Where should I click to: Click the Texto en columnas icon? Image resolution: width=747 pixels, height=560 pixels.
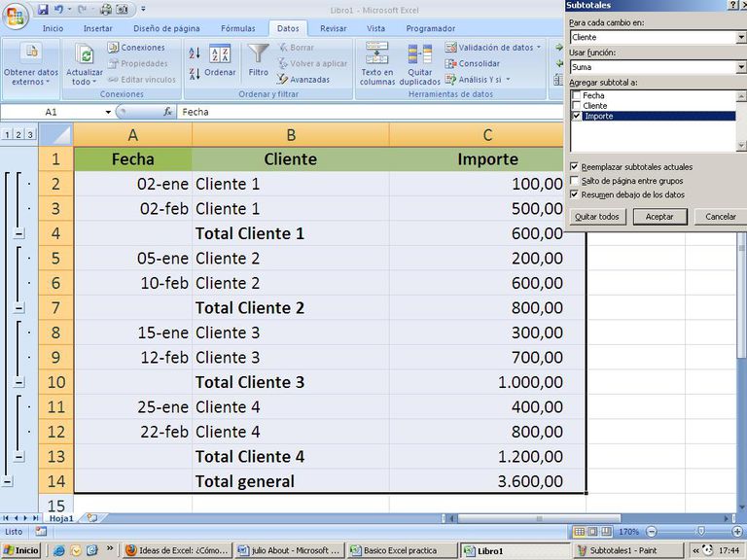377,54
